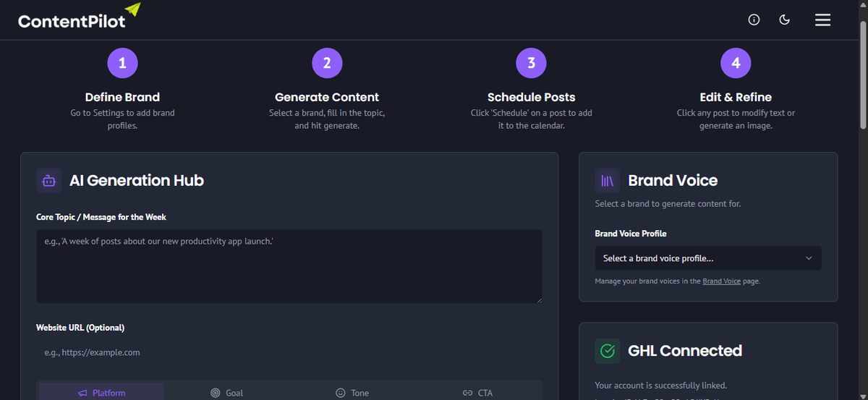Viewport: 868px width, 400px height.
Task: Click the 'AI Generation Hub' title
Action: (x=137, y=180)
